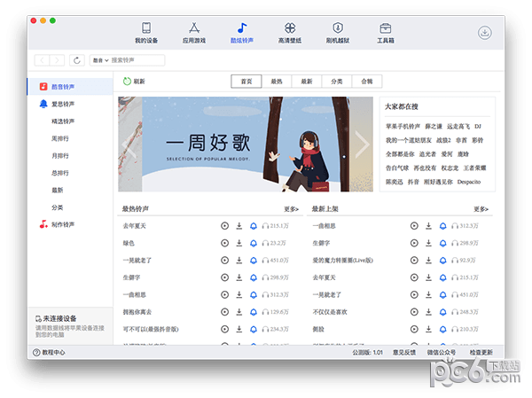
Task: Search the trending term Despacito
Action: click(x=469, y=182)
